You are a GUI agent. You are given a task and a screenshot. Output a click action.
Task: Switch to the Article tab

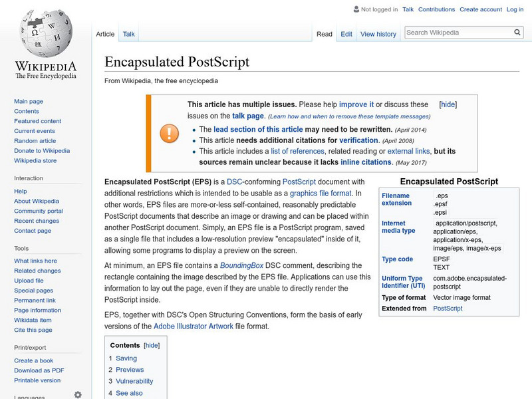click(105, 34)
